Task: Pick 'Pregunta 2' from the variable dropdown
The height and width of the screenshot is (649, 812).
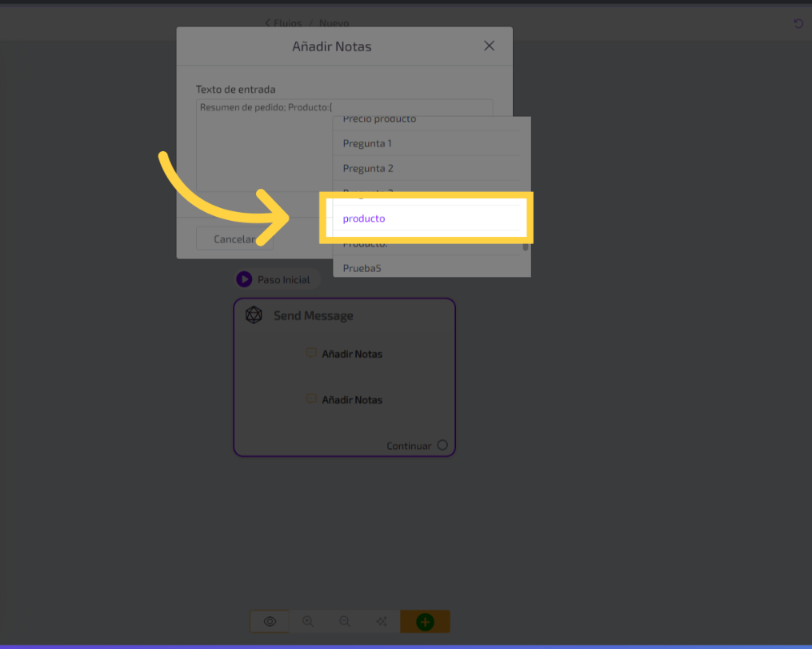Action: tap(368, 169)
